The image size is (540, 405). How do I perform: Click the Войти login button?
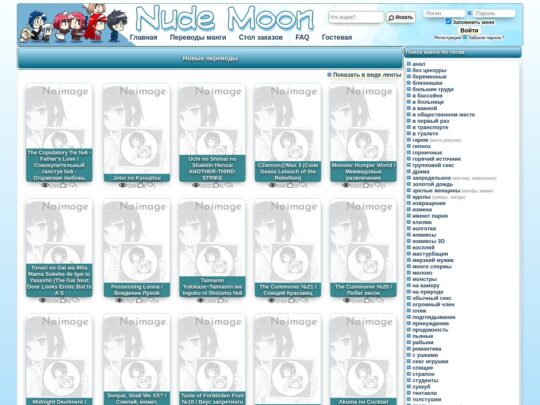click(x=469, y=30)
